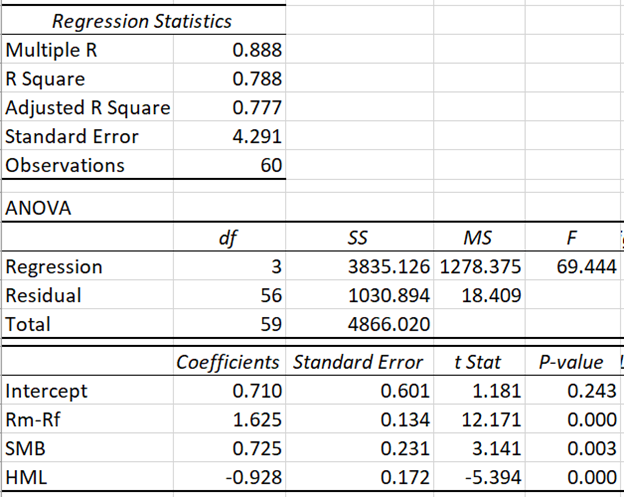Select Residual MS value 18.409

pyautogui.click(x=491, y=296)
